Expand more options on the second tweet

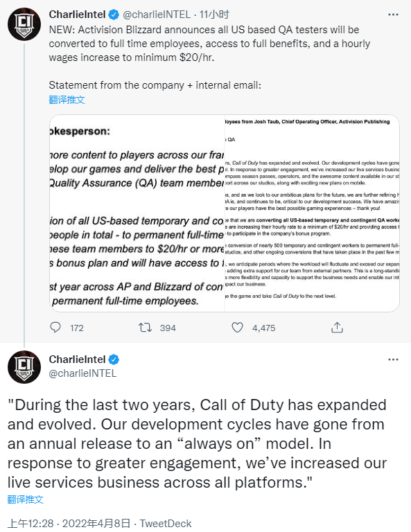(393, 360)
